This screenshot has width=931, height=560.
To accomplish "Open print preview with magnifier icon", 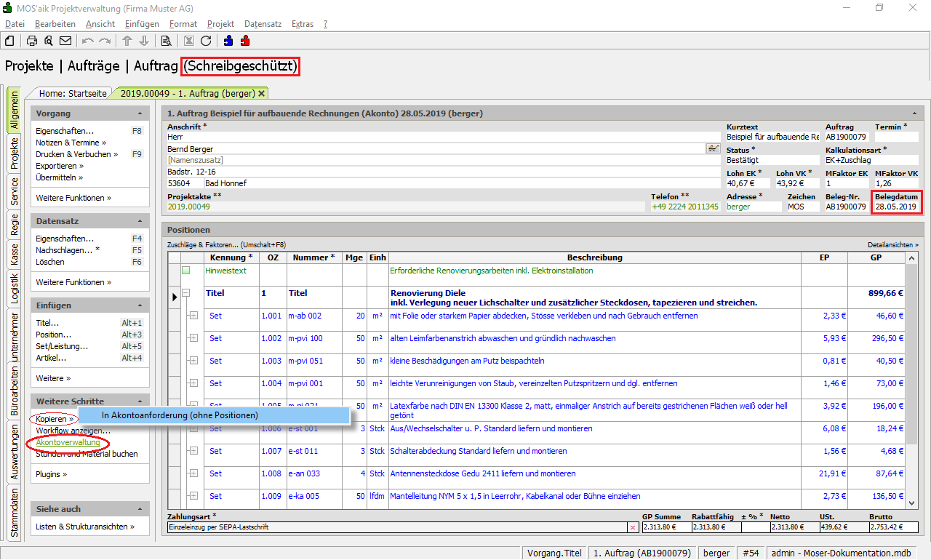I will (49, 41).
